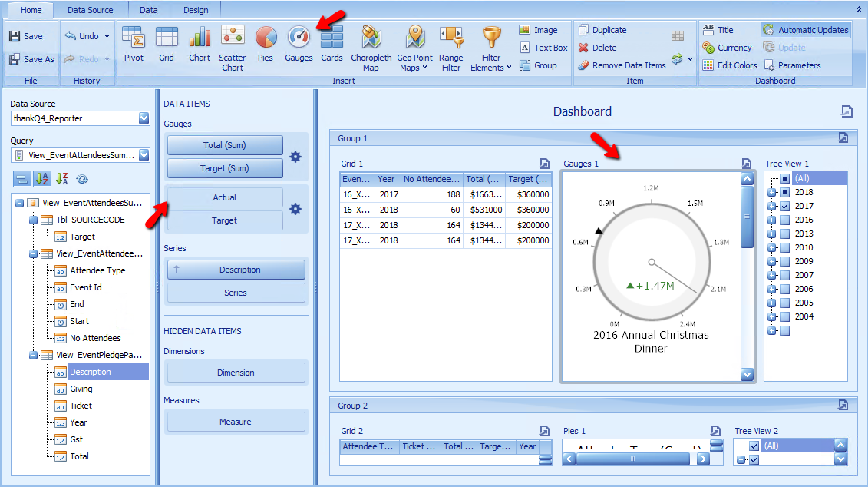Viewport: 868px width, 487px height.
Task: Click the hidden Measure placeholder
Action: 236,422
